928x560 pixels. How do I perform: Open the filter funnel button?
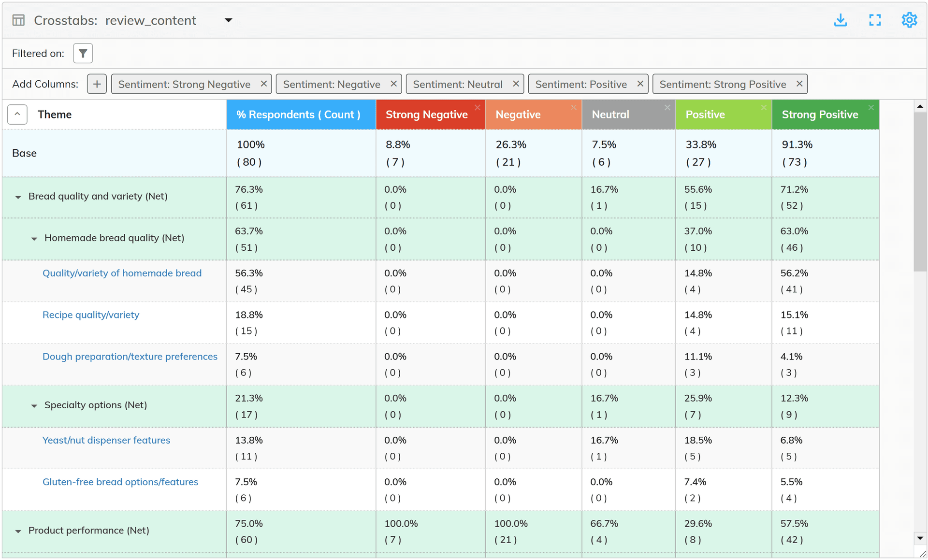point(83,53)
